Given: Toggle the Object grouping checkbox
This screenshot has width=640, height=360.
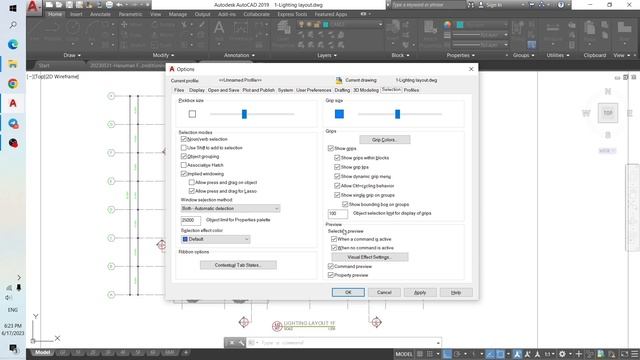Looking at the screenshot, I should [x=184, y=156].
